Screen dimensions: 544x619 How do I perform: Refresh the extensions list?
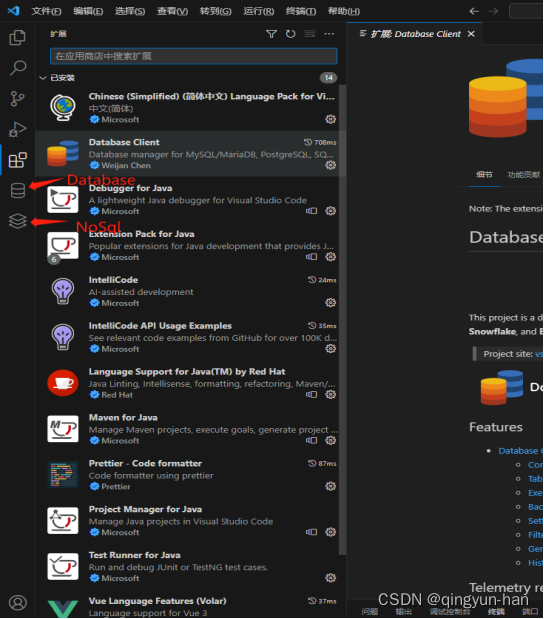coord(291,34)
